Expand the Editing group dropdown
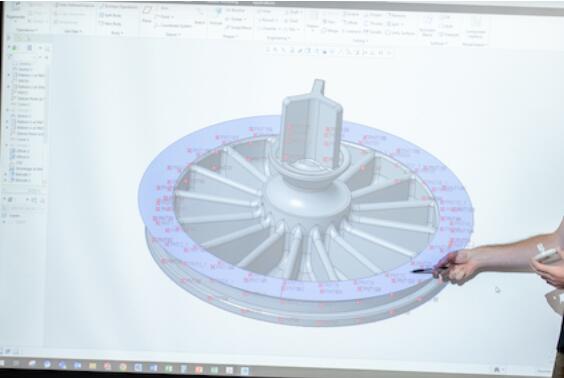 (x=360, y=41)
